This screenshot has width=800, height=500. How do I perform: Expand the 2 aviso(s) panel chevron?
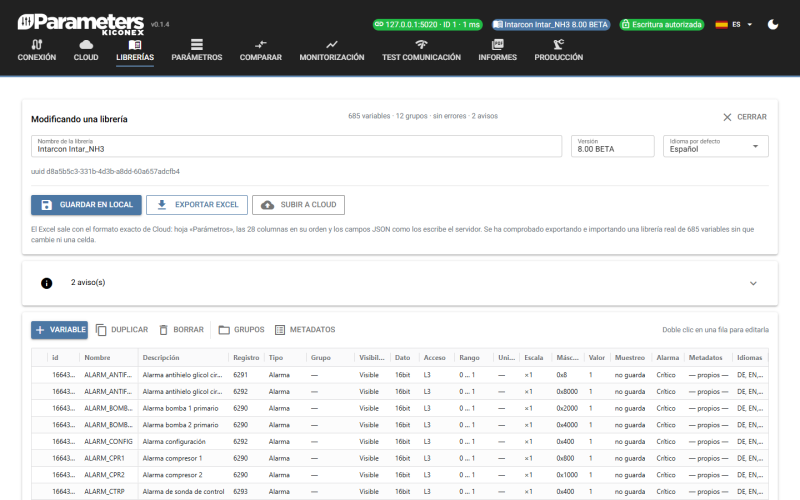753,283
